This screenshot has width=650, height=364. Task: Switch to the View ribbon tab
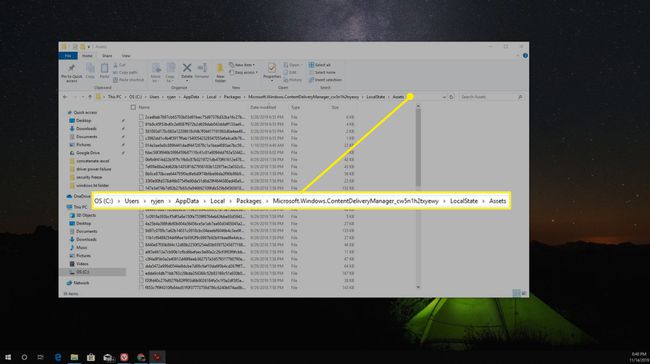[126, 56]
